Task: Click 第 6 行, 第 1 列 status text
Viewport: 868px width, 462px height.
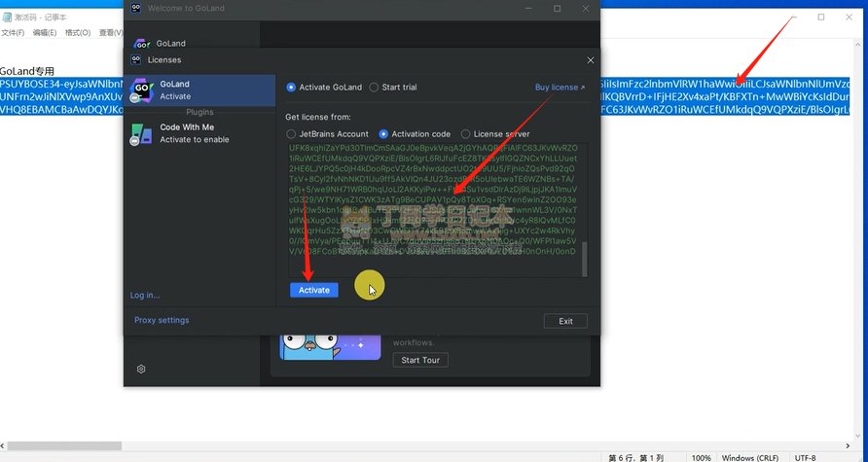Action: pyautogui.click(x=636, y=457)
